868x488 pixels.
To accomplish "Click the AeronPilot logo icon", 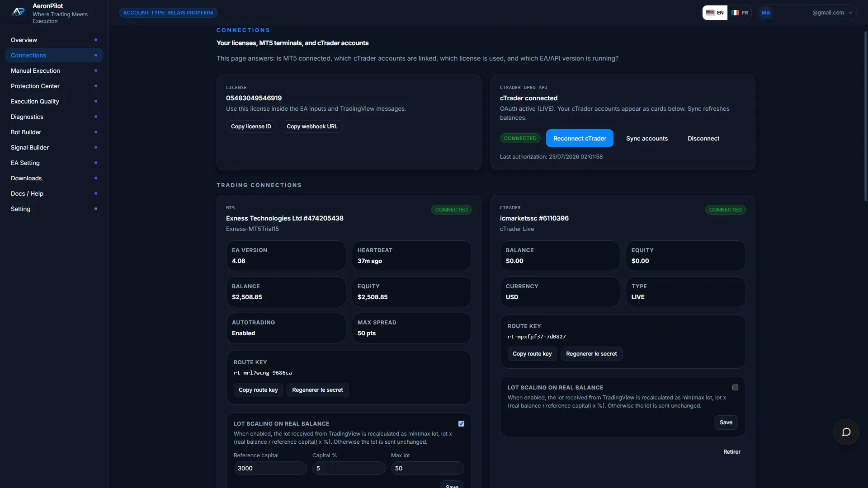I will coord(18,13).
